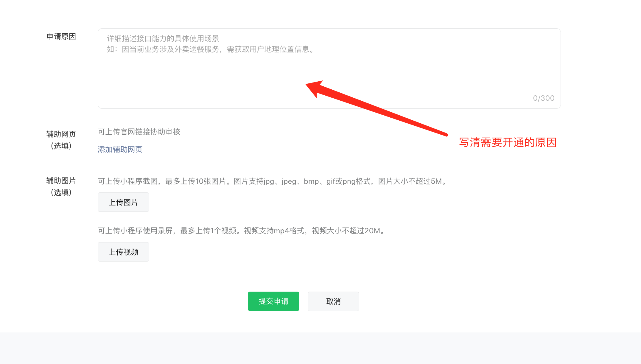Cancel the application with 取消

[x=333, y=301]
